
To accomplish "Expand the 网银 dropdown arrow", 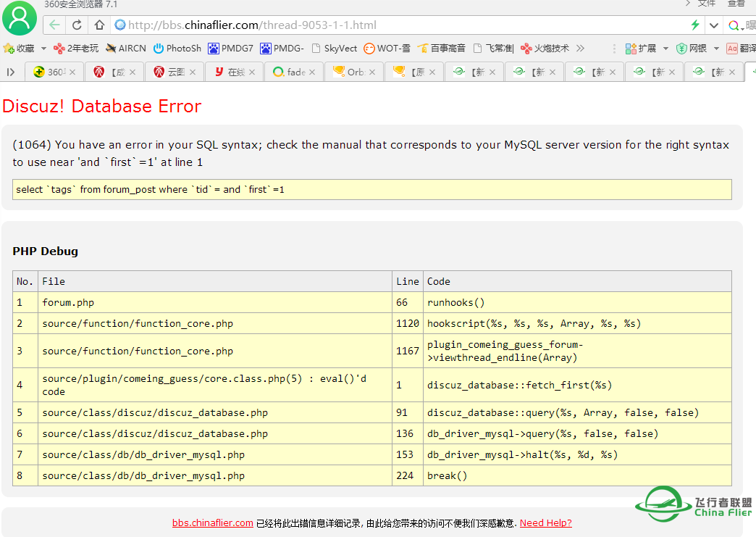I will click(x=716, y=49).
